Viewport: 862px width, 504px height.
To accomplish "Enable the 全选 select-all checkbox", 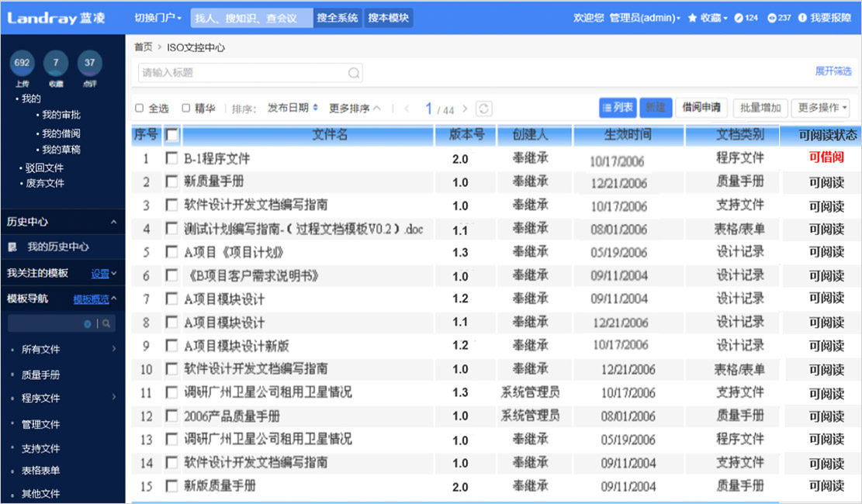I will click(x=140, y=109).
